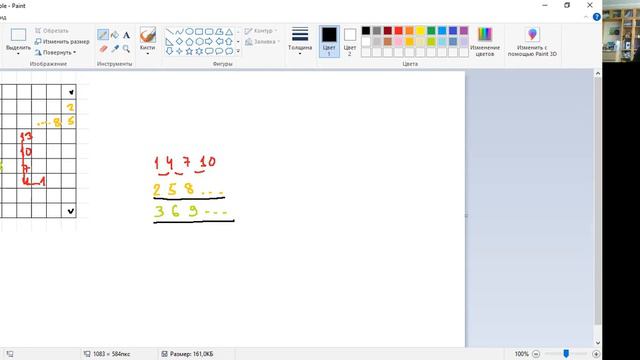The height and width of the screenshot is (360, 640).
Task: Choose the Triangle shape
Action: [x=229, y=31]
